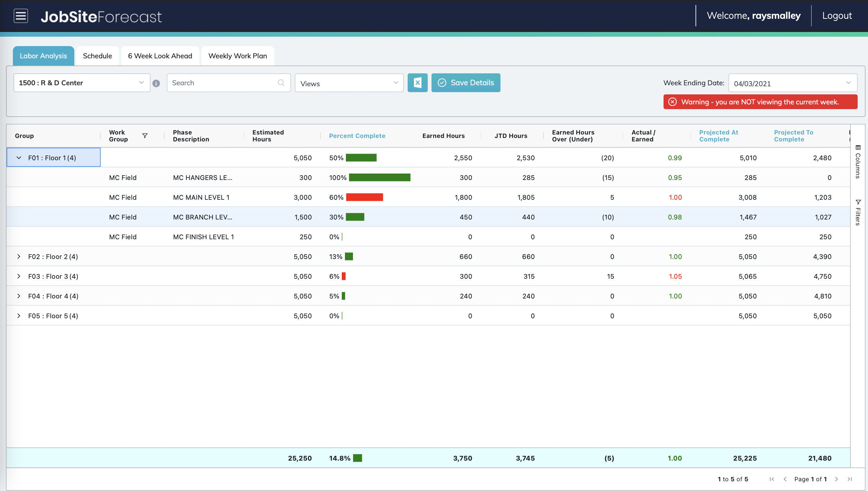
Task: Open the 6 Week Look Ahead tab
Action: pyautogui.click(x=160, y=56)
